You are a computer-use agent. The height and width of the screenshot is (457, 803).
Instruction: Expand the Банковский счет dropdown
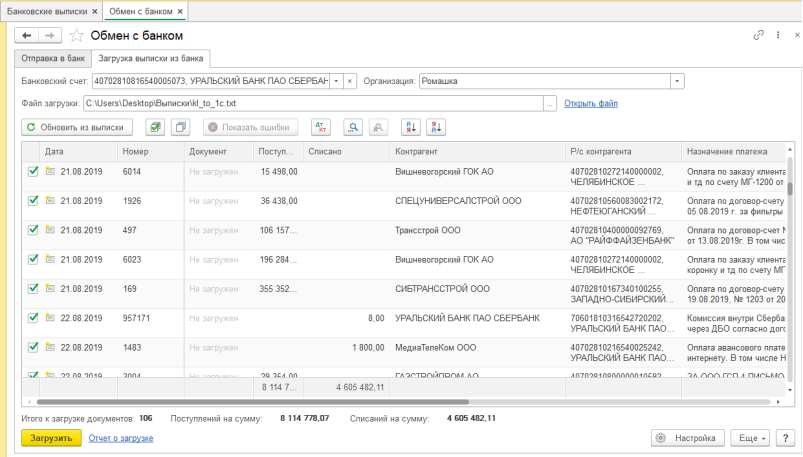[x=336, y=81]
